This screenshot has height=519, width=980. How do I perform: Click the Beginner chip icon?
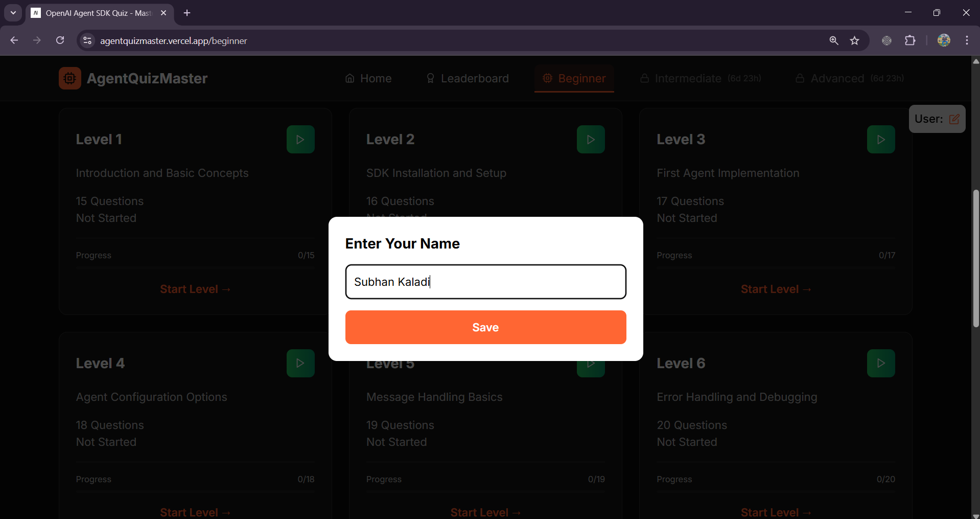547,78
